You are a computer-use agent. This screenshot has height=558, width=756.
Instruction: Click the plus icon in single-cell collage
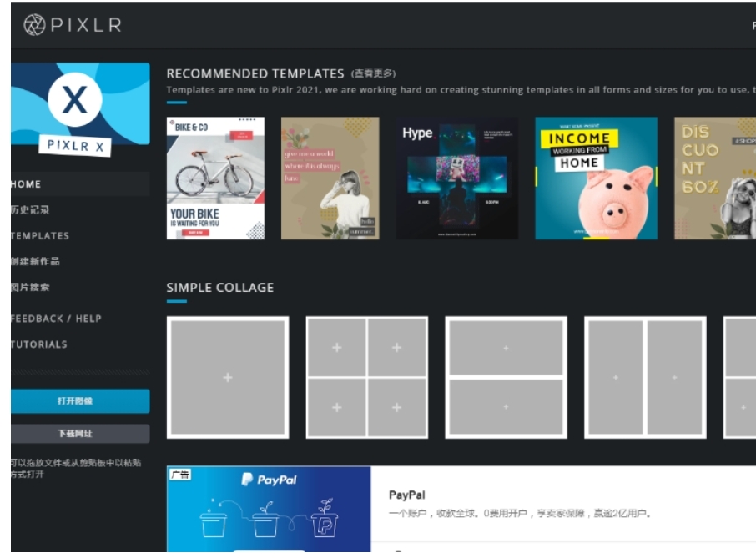228,377
